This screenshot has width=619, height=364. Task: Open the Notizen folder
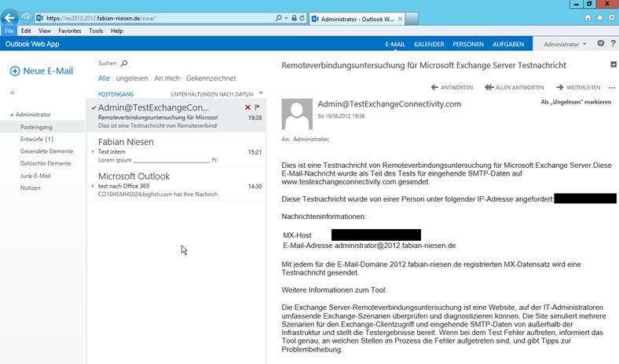tap(31, 188)
